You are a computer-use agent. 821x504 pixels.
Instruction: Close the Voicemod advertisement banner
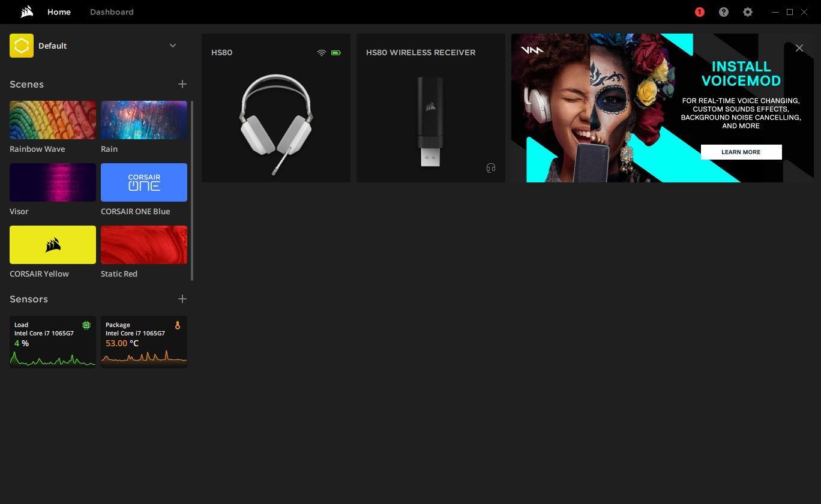pos(799,48)
